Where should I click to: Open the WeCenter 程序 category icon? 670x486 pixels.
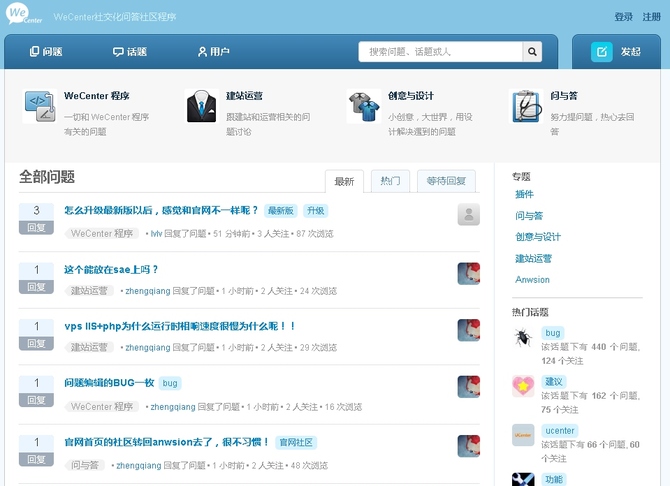pyautogui.click(x=39, y=106)
